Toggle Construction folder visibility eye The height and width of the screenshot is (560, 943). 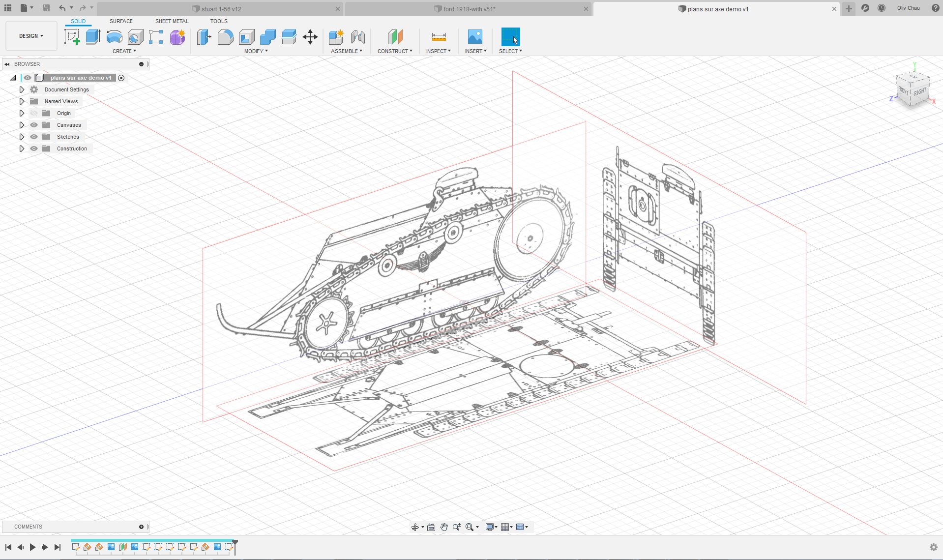click(34, 148)
